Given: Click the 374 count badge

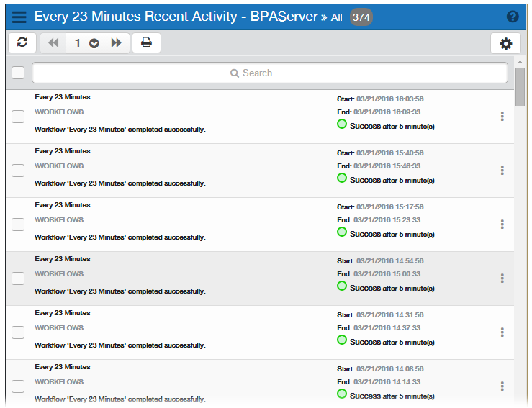Looking at the screenshot, I should tap(361, 17).
